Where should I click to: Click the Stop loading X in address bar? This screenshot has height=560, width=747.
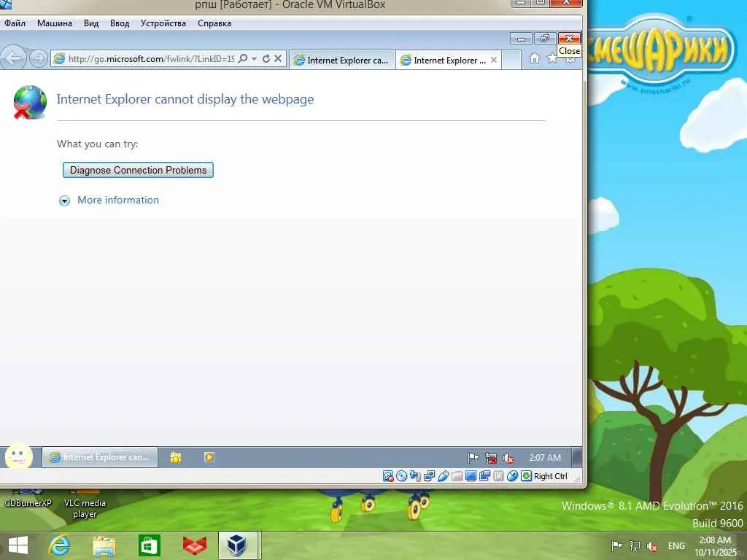click(278, 58)
